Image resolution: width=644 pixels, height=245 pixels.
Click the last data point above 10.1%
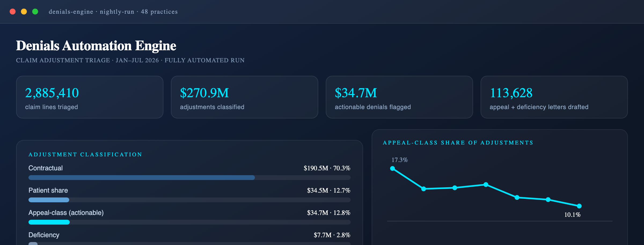pos(579,206)
